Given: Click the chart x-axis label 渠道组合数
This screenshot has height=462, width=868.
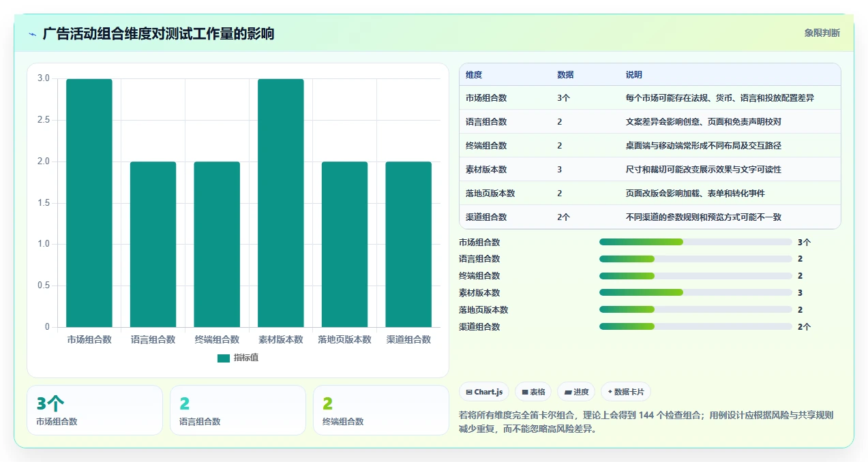Looking at the screenshot, I should (x=408, y=339).
